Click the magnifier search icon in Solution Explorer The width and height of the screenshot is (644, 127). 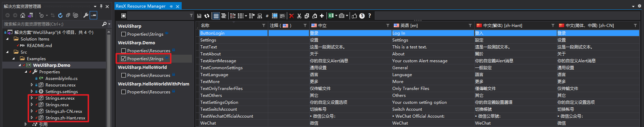104,24
